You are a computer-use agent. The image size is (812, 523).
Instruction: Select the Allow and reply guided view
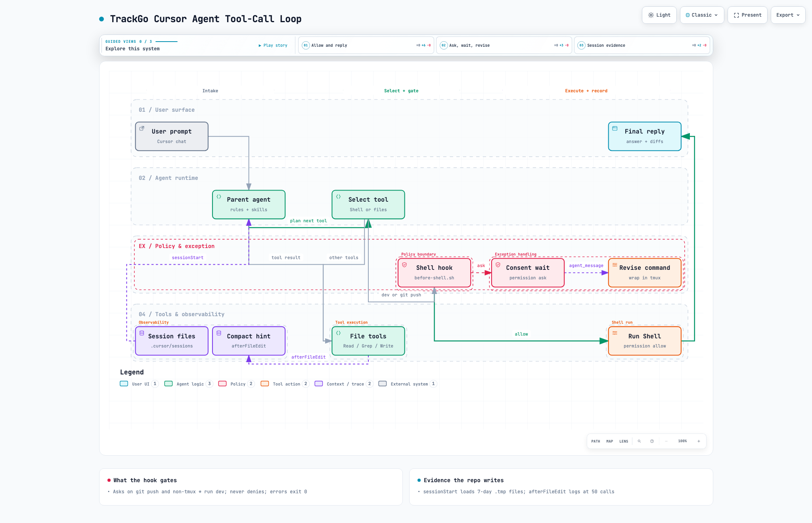[x=366, y=45]
